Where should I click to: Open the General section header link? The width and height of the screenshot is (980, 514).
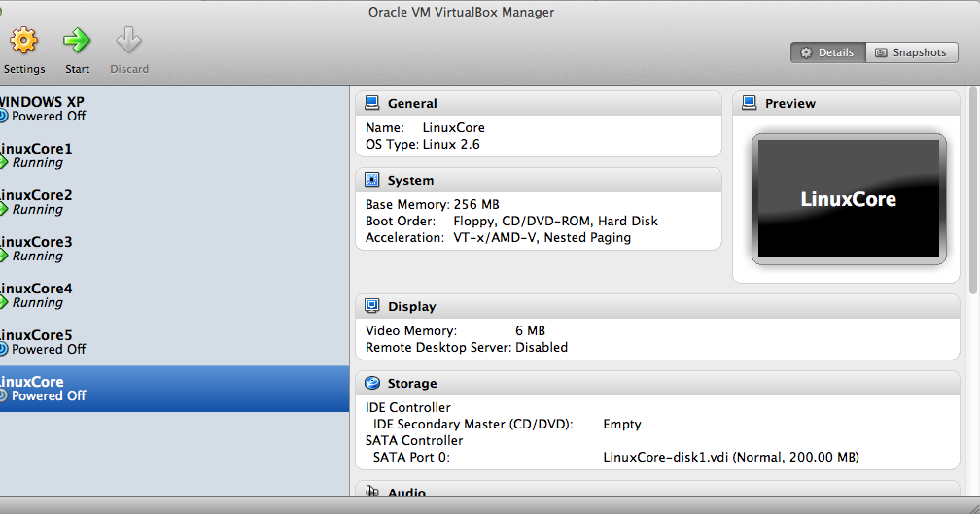pyautogui.click(x=412, y=104)
